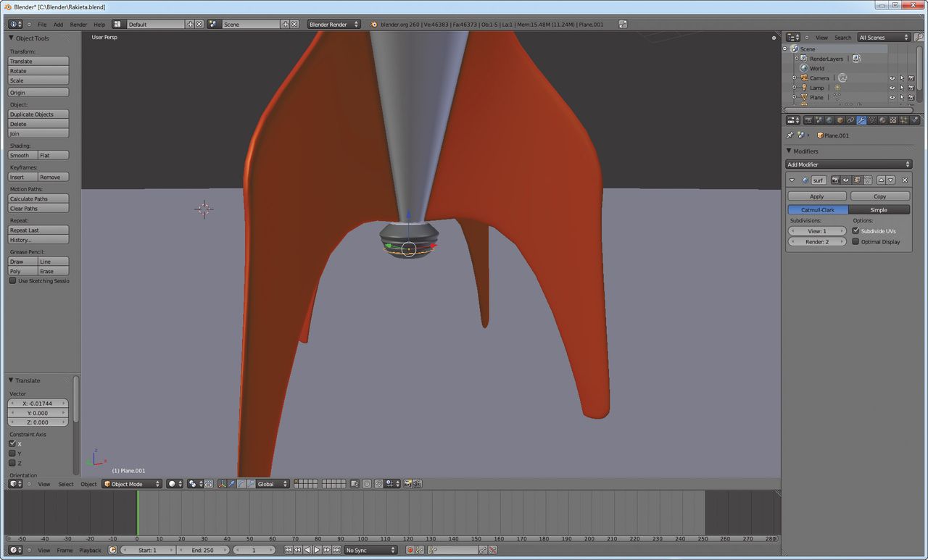Toggle surf modifier viewport display eye

846,180
